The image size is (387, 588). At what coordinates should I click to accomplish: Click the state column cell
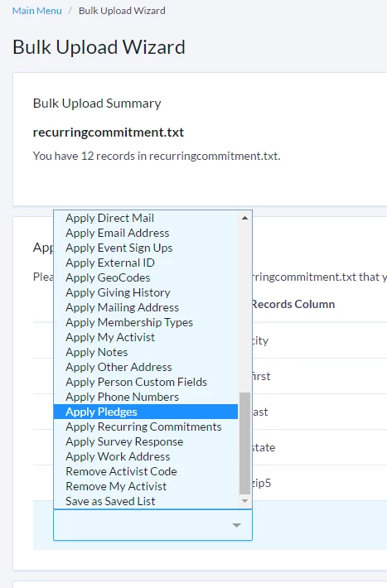point(264,447)
